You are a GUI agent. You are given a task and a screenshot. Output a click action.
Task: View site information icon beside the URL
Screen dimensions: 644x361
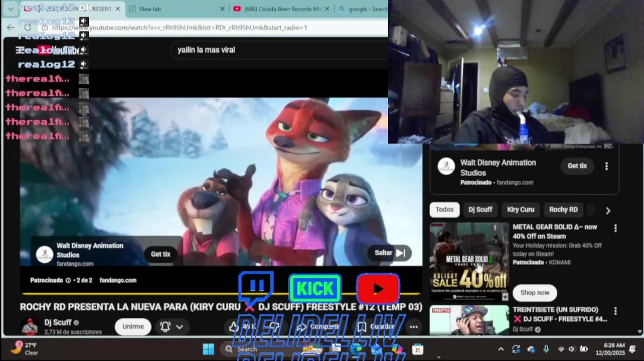click(x=45, y=28)
